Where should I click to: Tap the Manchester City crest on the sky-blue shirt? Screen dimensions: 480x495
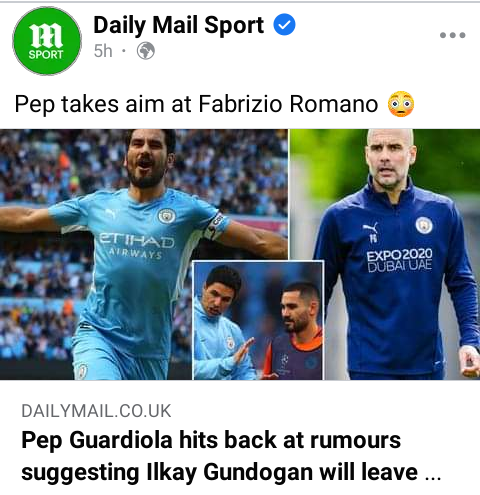coord(166,216)
